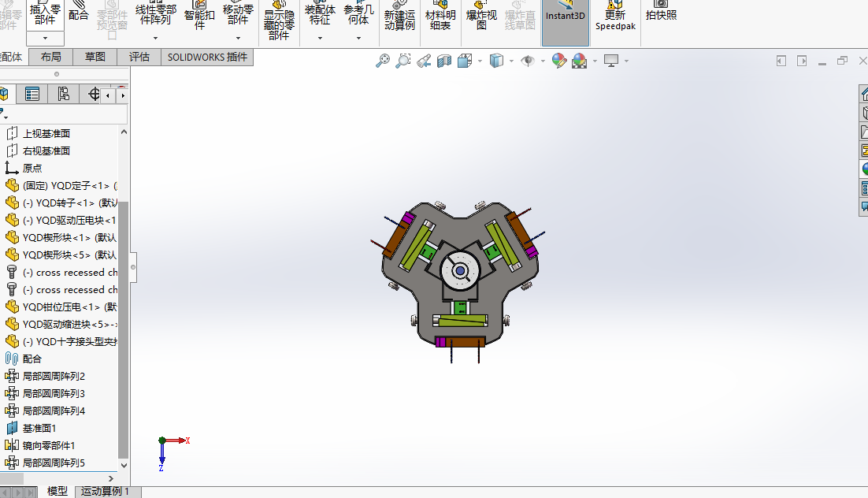Viewport: 868px width, 498px height.
Task: Open 装配体特征 dropdown arrow
Action: pos(320,39)
